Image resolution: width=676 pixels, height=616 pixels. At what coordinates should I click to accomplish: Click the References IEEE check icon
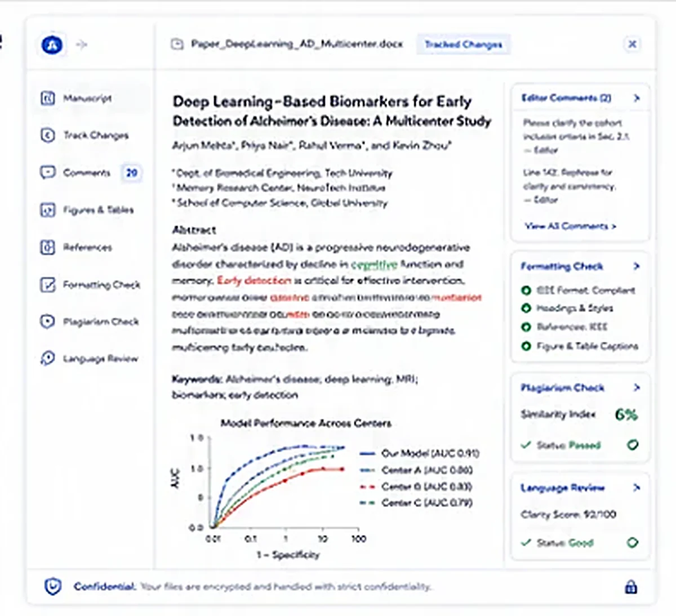click(526, 327)
